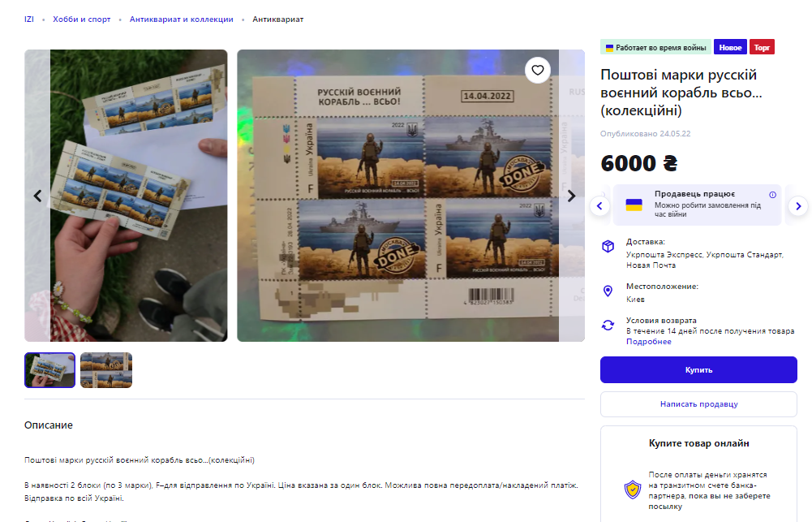Click the delivery box icon

pos(608,246)
